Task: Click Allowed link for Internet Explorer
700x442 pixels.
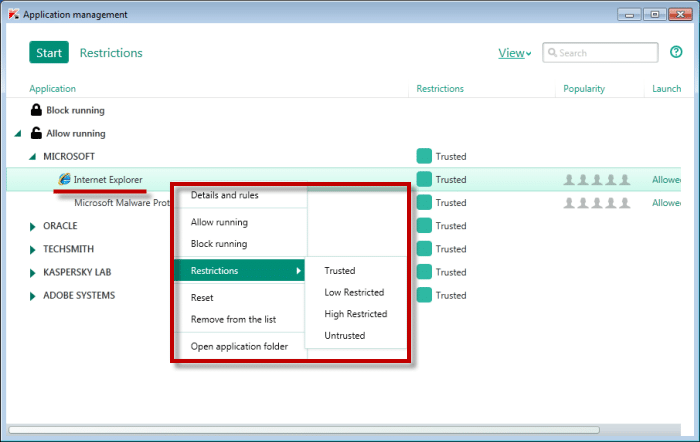Action: [666, 179]
